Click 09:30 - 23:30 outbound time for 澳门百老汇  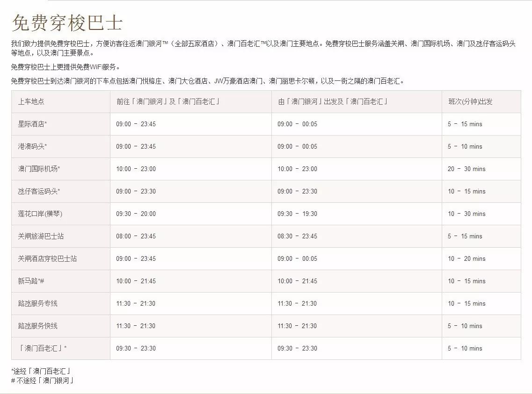[x=297, y=348]
